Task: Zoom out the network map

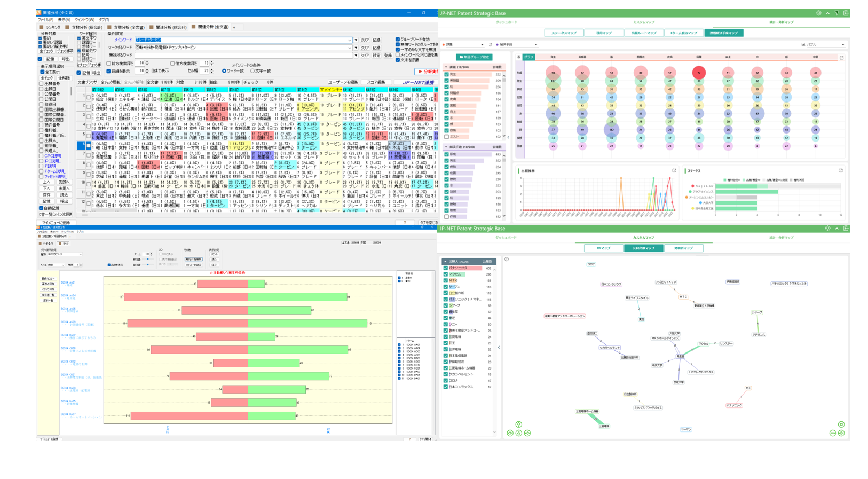Action: click(833, 433)
